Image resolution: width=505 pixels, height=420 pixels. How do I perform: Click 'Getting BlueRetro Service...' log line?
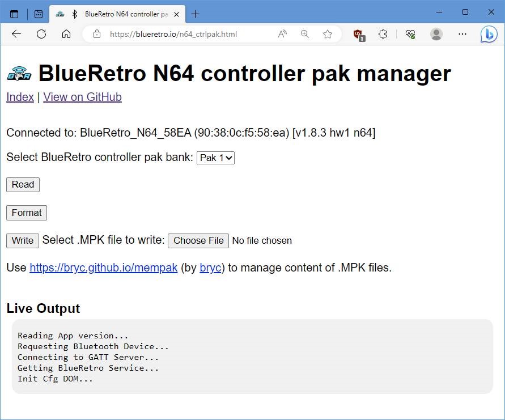pyautogui.click(x=88, y=368)
